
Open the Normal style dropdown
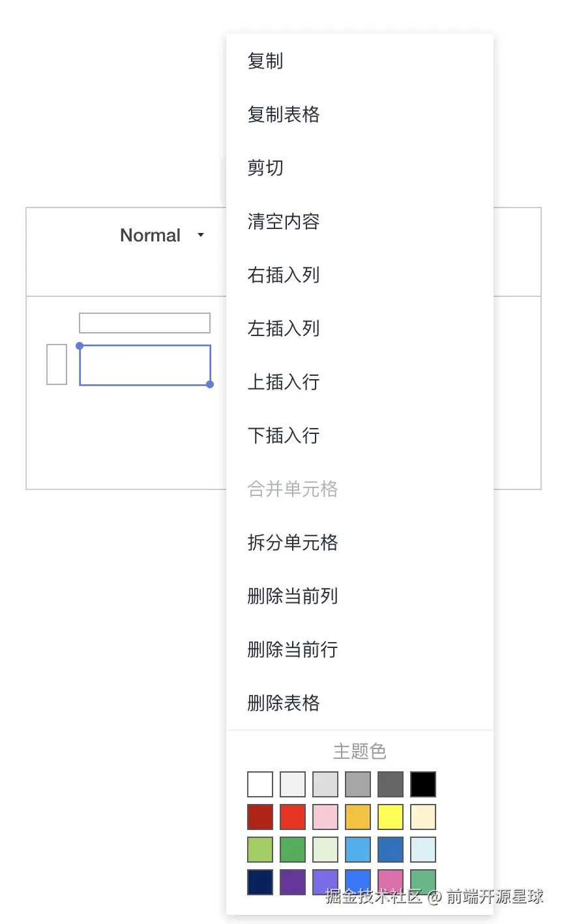(x=160, y=235)
